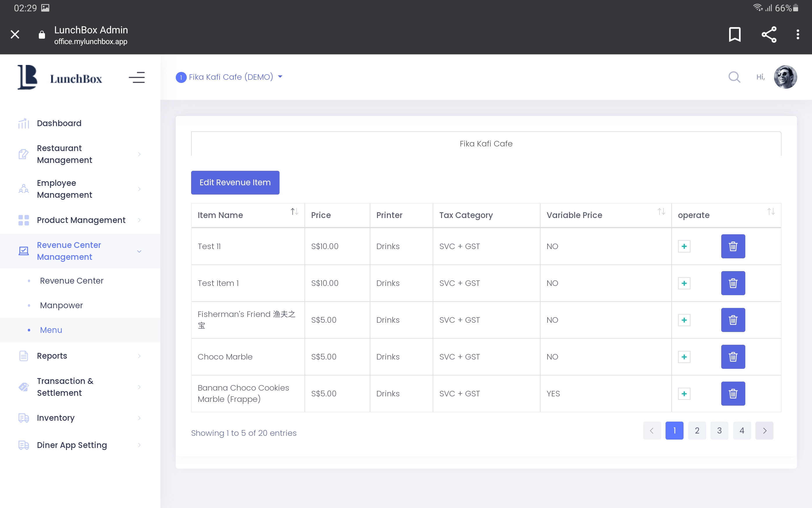Go to page 3 of entries
The width and height of the screenshot is (812, 508).
coord(719,430)
